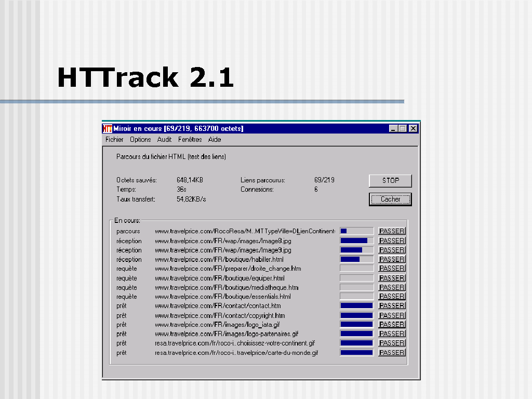Image resolution: width=532 pixels, height=399 pixels.
Task: Click PASSER beside logo_iata.gif
Action: point(392,325)
